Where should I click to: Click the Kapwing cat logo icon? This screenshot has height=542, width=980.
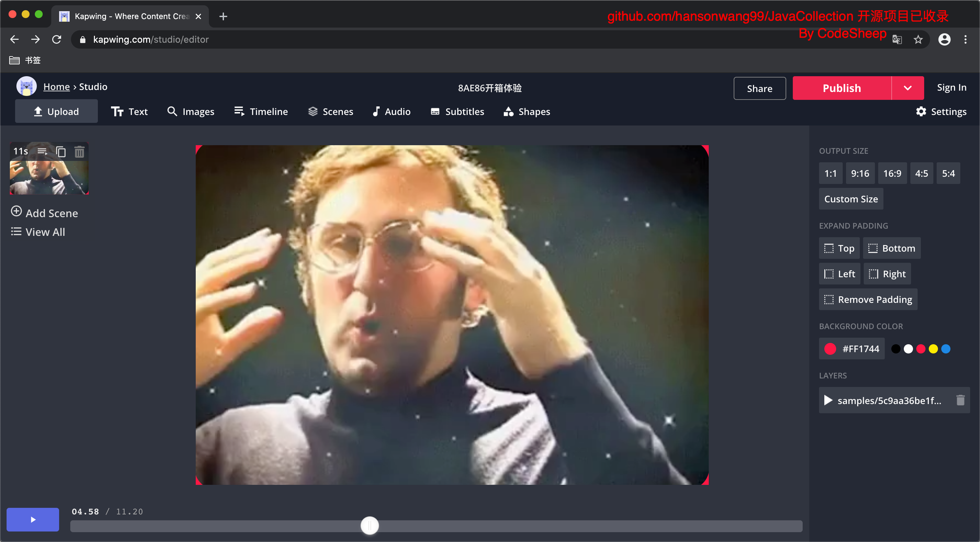26,86
